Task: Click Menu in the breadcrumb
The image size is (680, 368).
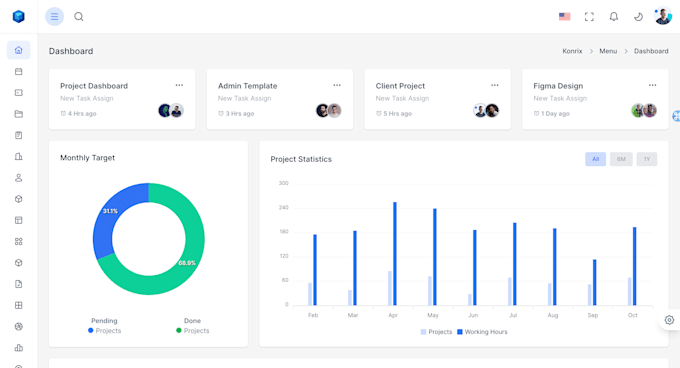Action: (608, 51)
